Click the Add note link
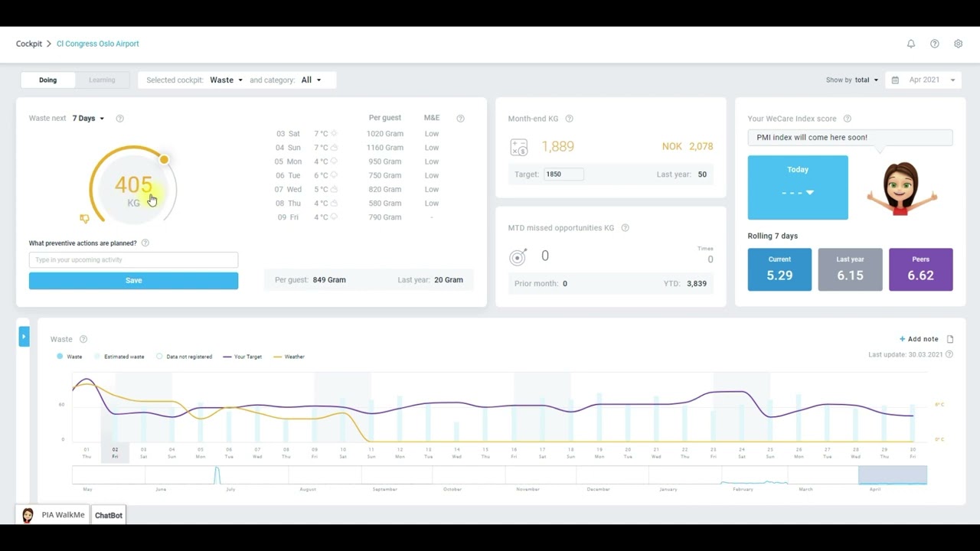 [x=919, y=339]
